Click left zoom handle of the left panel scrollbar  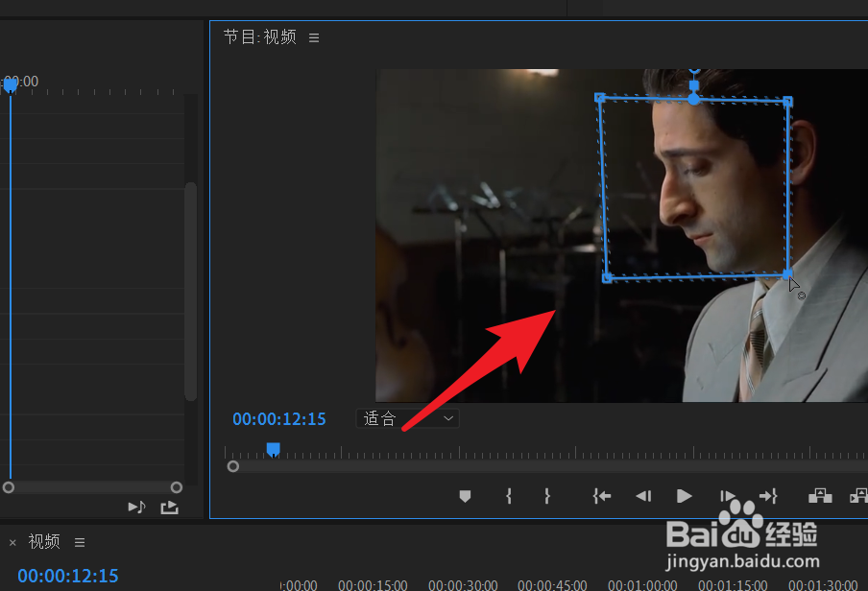coord(9,487)
